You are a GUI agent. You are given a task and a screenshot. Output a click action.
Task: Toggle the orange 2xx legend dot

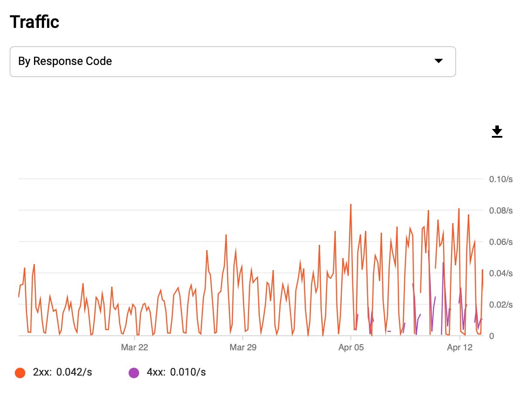(20, 373)
